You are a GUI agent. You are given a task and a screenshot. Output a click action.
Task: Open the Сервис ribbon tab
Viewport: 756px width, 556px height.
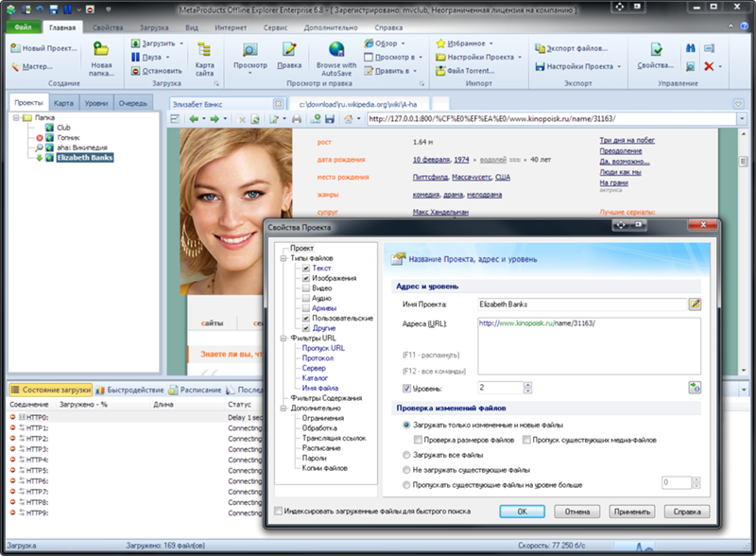(275, 28)
